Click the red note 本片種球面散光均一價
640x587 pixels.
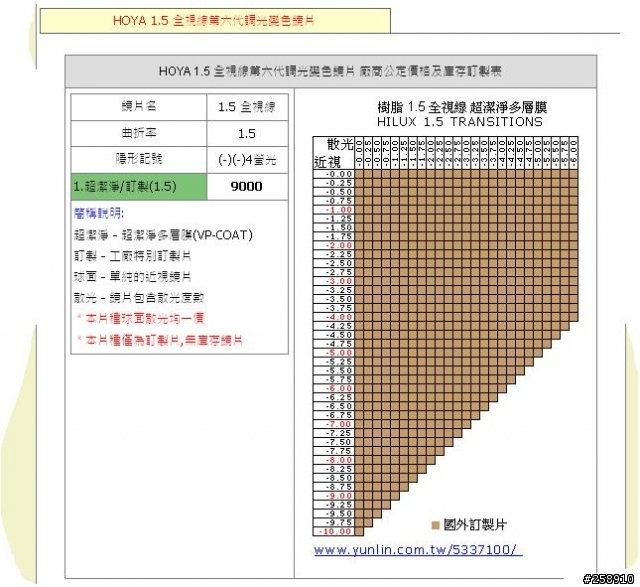[141, 318]
